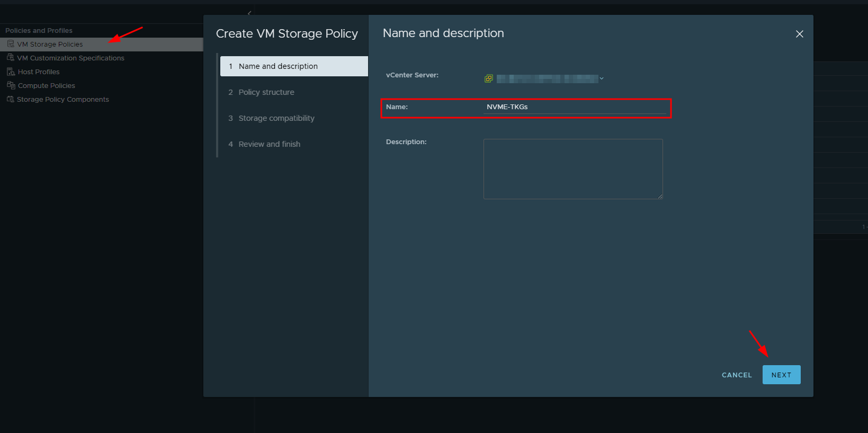The image size is (868, 433).
Task: Open Host Profiles in sidebar
Action: click(x=39, y=72)
